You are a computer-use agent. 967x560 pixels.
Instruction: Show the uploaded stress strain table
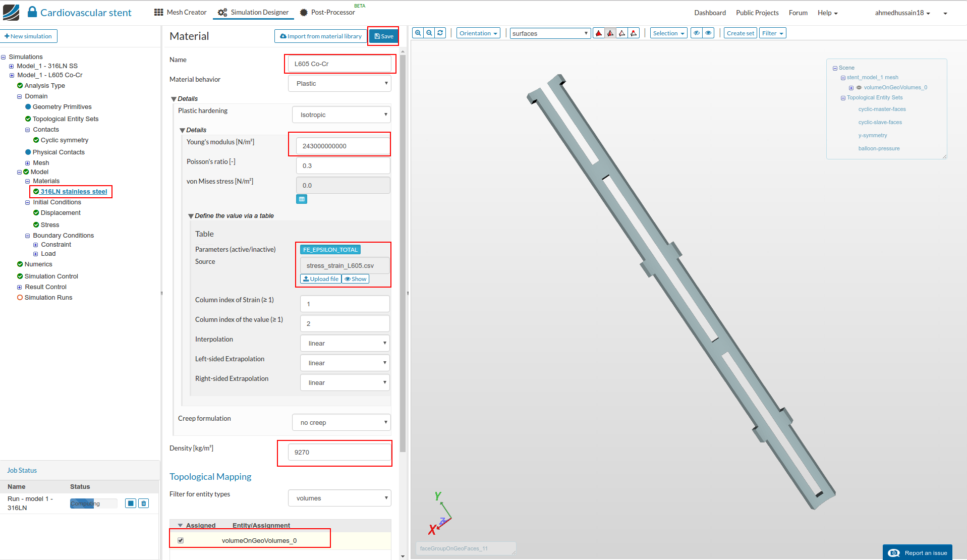coord(356,279)
